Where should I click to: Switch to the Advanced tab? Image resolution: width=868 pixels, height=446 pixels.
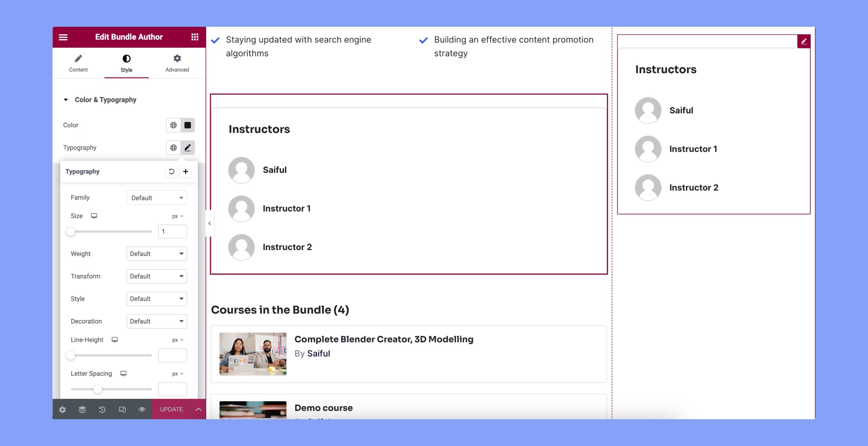pos(177,63)
